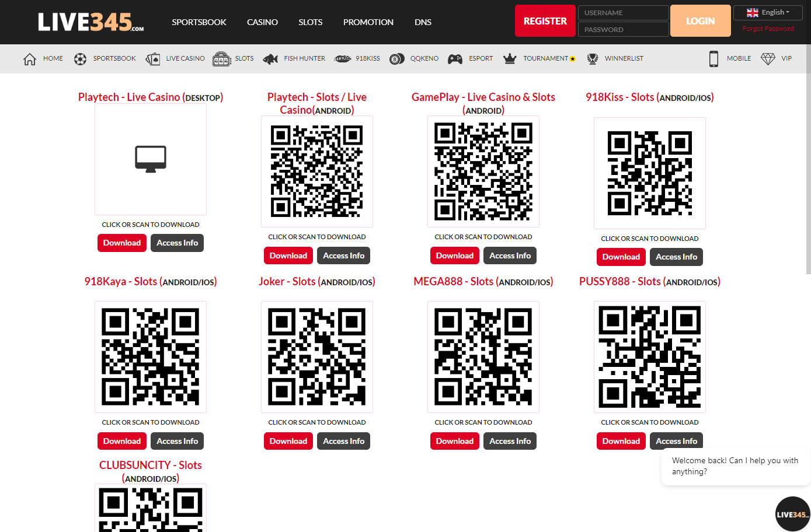Open SPORTSBOOK in the top menu
The height and width of the screenshot is (532, 811).
[199, 22]
